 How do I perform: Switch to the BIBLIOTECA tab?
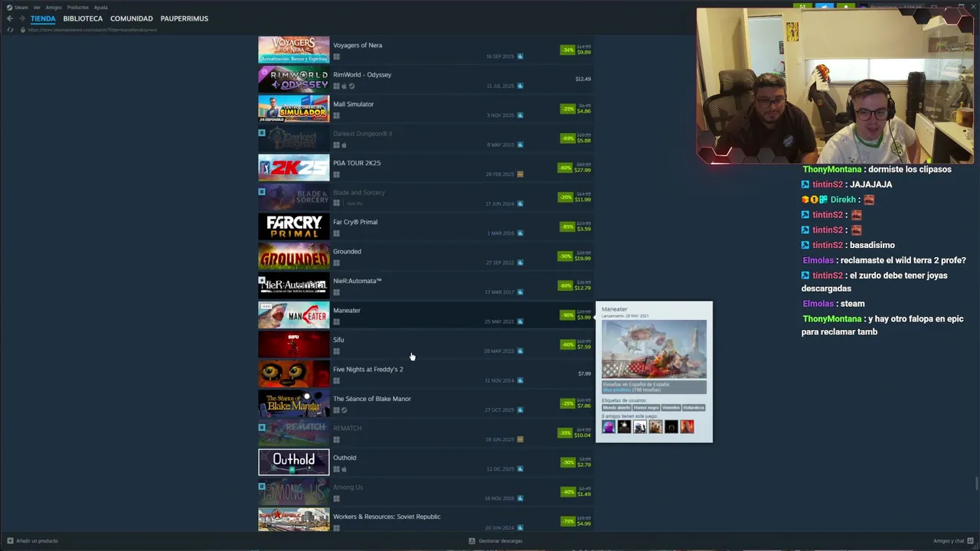coord(83,18)
